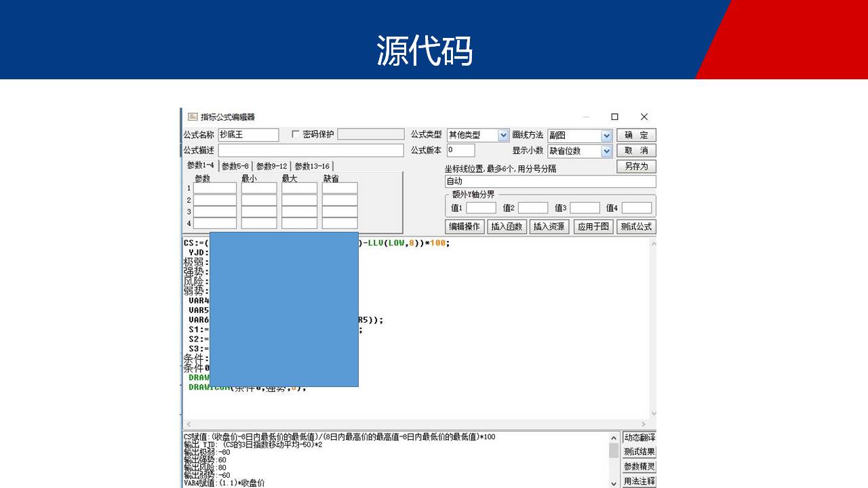Click row 4 最大 field
The height and width of the screenshot is (488, 868).
[300, 224]
